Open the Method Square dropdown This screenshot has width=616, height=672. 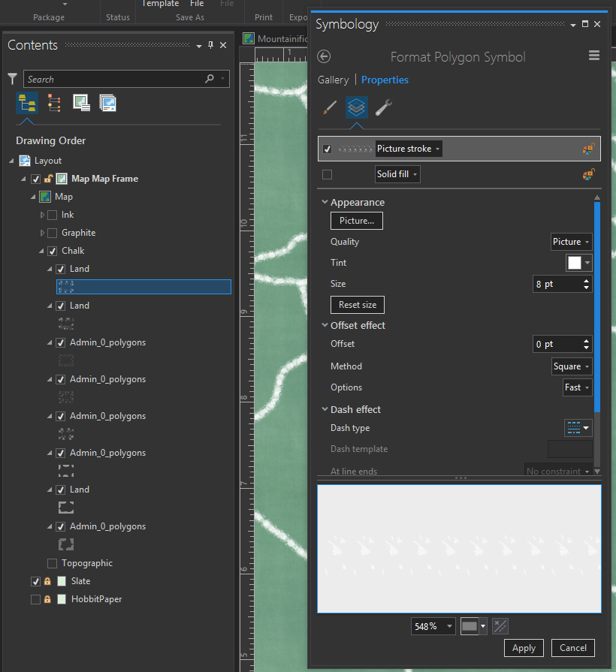(572, 366)
